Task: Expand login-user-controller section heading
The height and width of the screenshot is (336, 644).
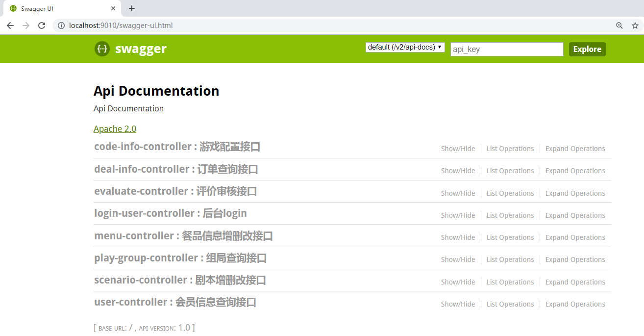Action: 171,213
